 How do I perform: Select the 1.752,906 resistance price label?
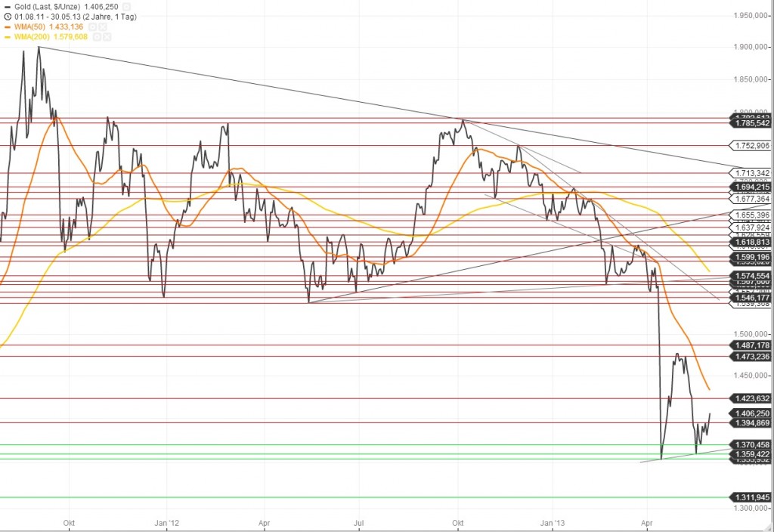click(x=751, y=145)
